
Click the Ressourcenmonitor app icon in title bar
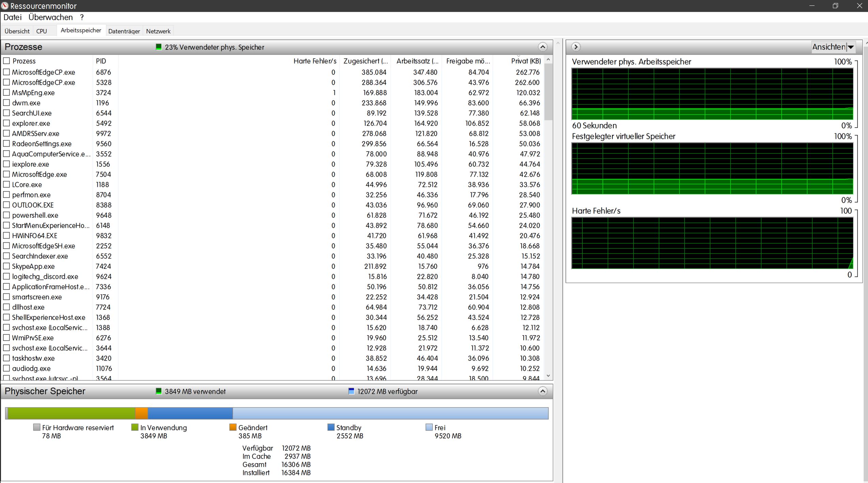pyautogui.click(x=5, y=6)
